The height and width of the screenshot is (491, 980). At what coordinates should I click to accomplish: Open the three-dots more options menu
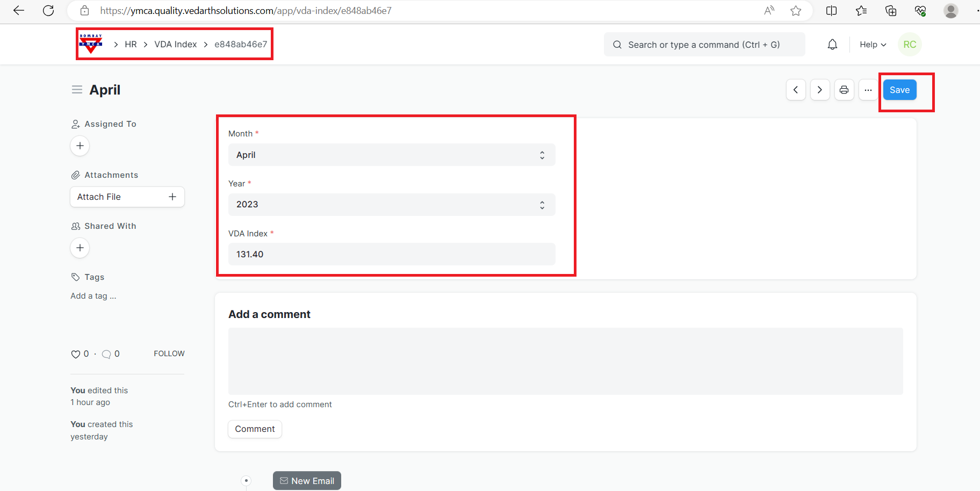[x=868, y=90]
